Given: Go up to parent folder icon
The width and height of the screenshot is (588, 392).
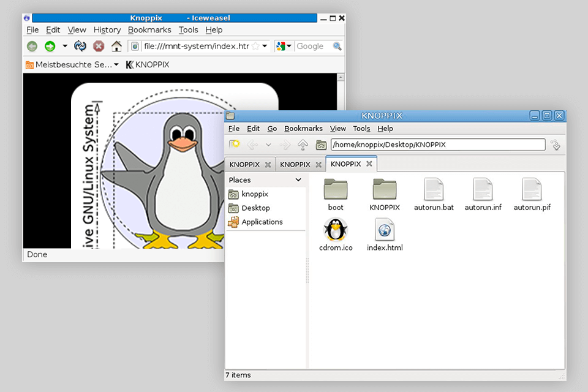Looking at the screenshot, I should coord(303,145).
